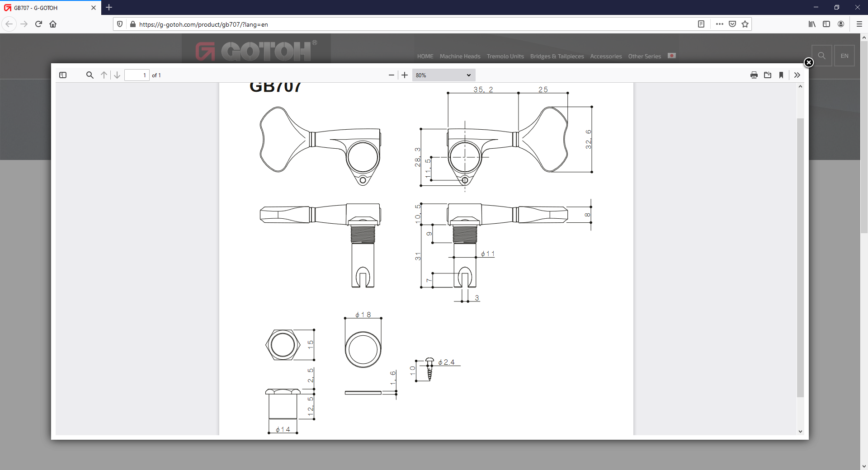Open the 80% zoom level dropdown
This screenshot has width=868, height=470.
point(443,75)
